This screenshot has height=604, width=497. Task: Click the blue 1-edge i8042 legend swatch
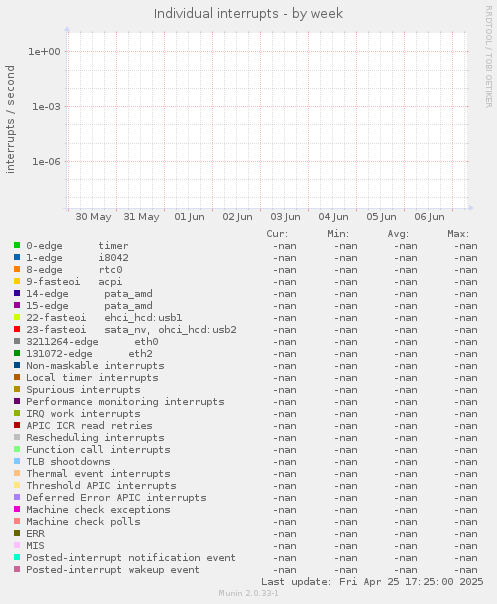[17, 257]
